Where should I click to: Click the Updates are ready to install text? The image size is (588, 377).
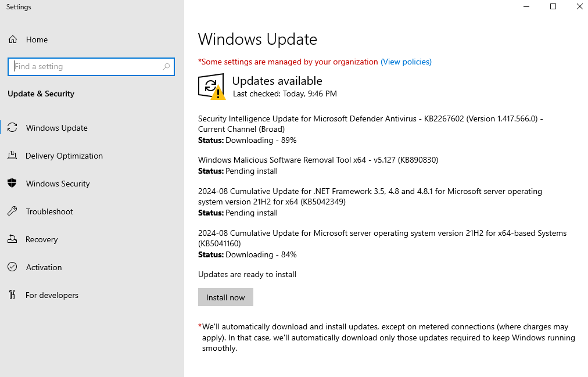coord(247,274)
